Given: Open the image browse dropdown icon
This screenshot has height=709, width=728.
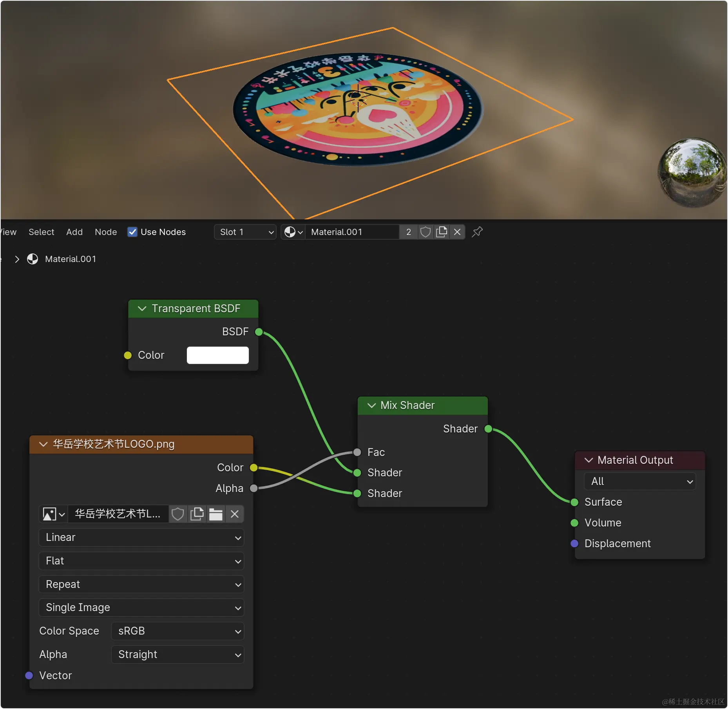Looking at the screenshot, I should (x=54, y=514).
